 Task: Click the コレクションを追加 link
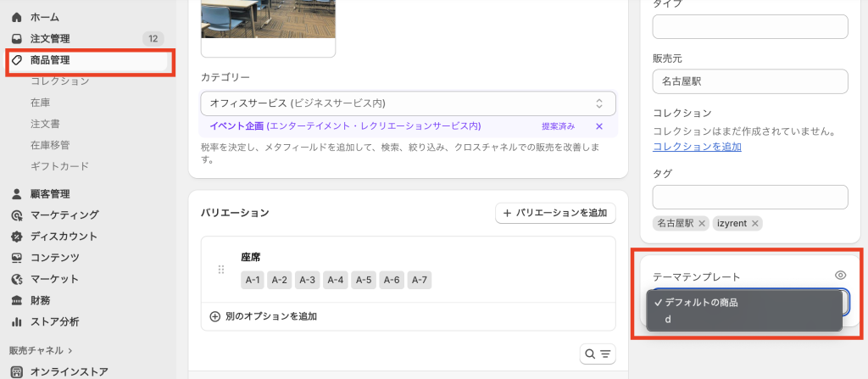click(697, 147)
